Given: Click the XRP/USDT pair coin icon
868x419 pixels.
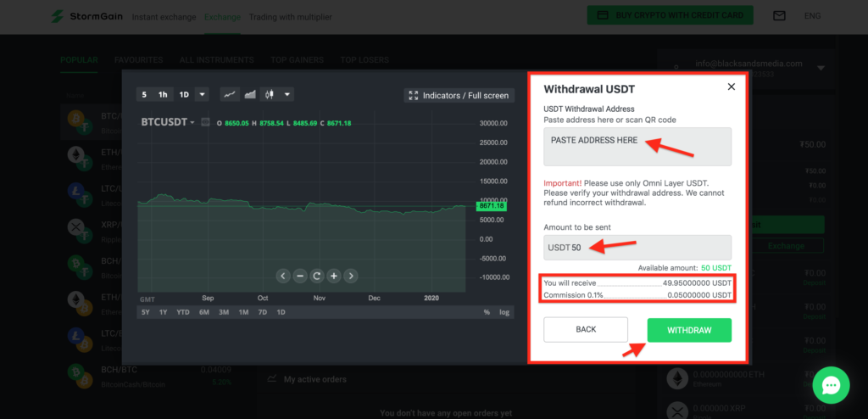Looking at the screenshot, I should (x=81, y=231).
